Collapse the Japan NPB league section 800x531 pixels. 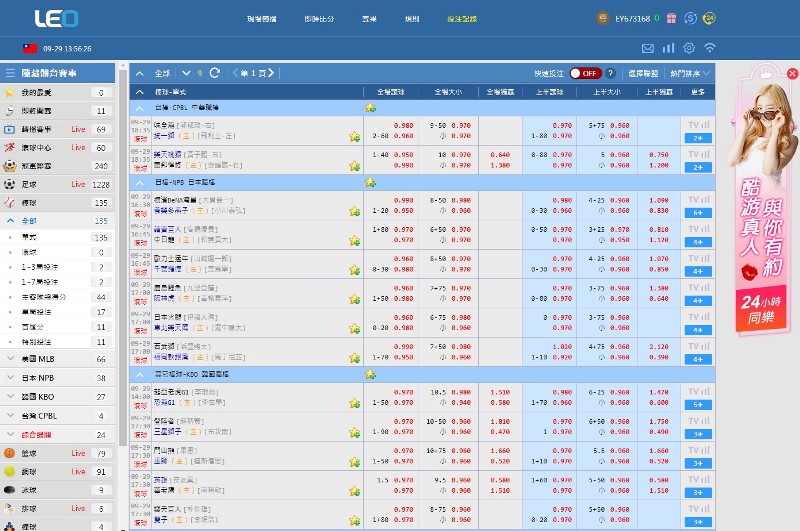pyautogui.click(x=139, y=182)
